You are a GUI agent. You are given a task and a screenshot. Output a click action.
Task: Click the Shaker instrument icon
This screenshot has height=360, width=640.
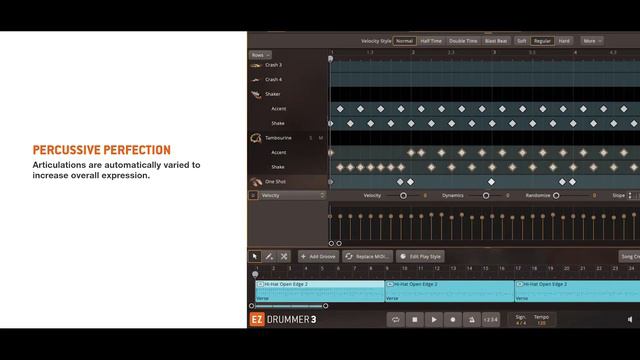tap(256, 95)
